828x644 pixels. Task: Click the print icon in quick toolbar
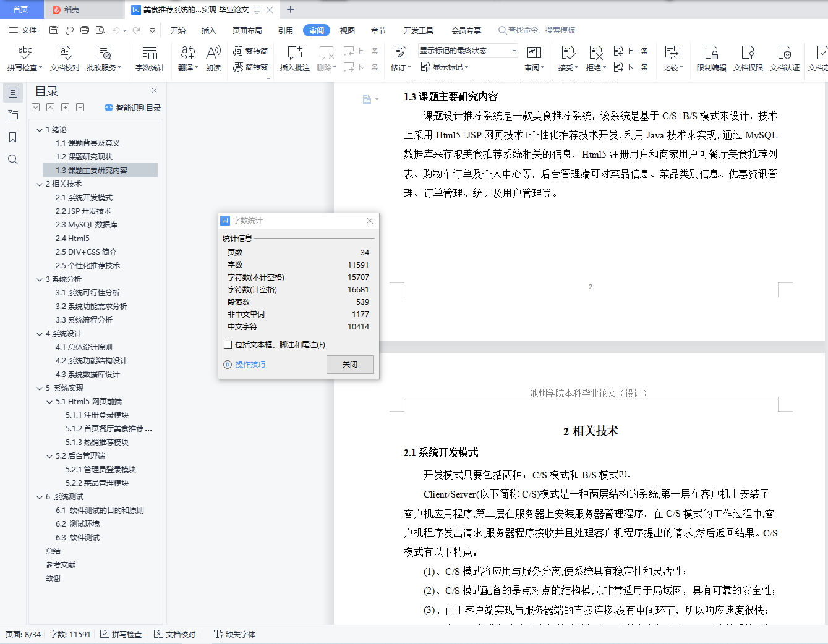85,30
